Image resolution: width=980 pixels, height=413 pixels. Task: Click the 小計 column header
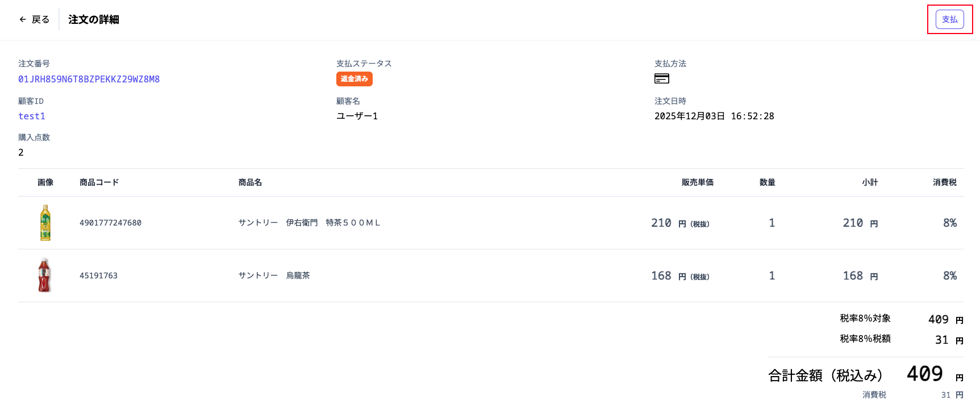point(870,182)
